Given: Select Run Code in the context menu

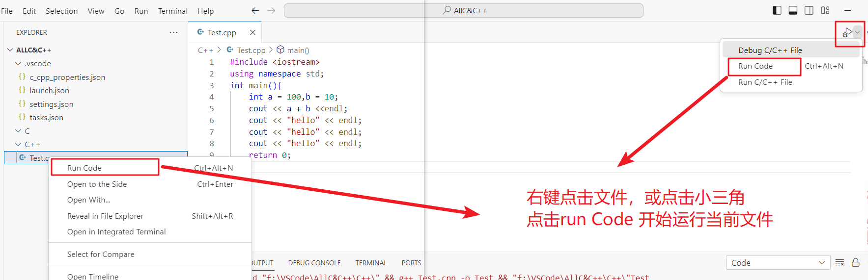Looking at the screenshot, I should click(150, 168).
